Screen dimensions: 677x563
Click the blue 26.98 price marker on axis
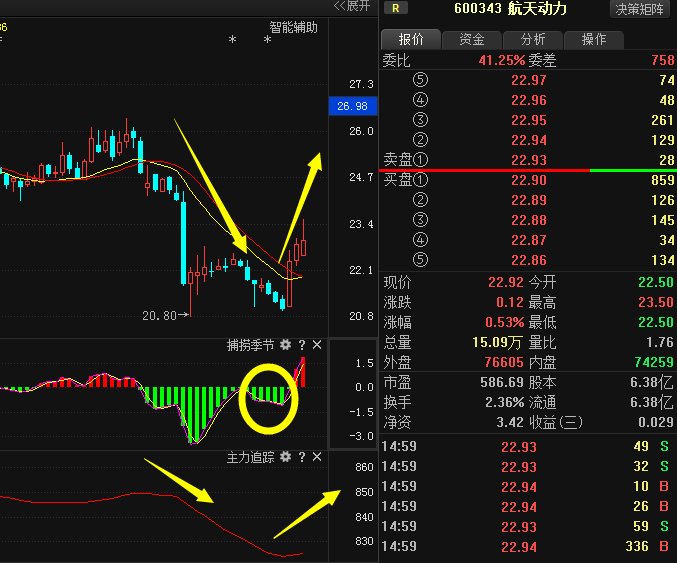tap(353, 106)
